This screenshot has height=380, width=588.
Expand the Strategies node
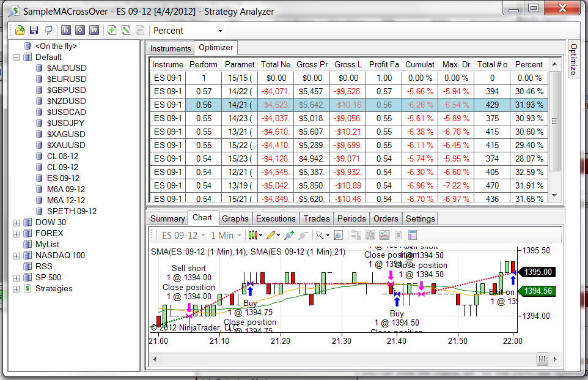coord(16,289)
